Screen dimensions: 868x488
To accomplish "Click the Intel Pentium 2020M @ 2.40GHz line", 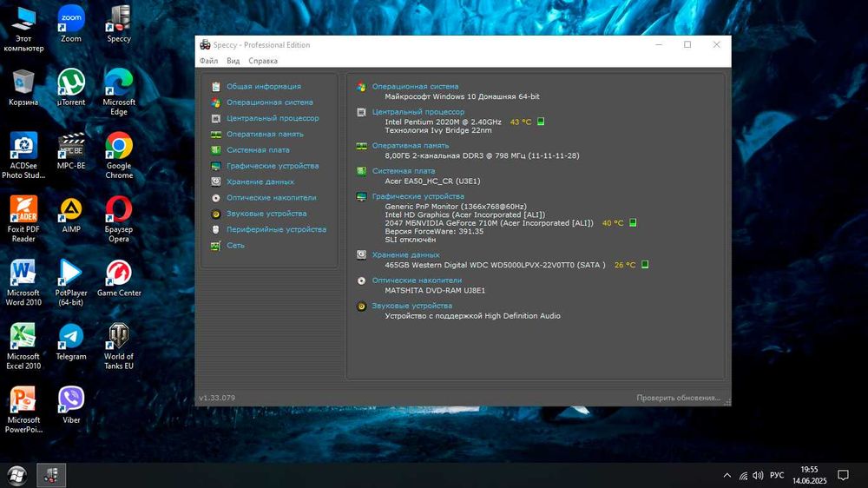I will click(x=443, y=122).
